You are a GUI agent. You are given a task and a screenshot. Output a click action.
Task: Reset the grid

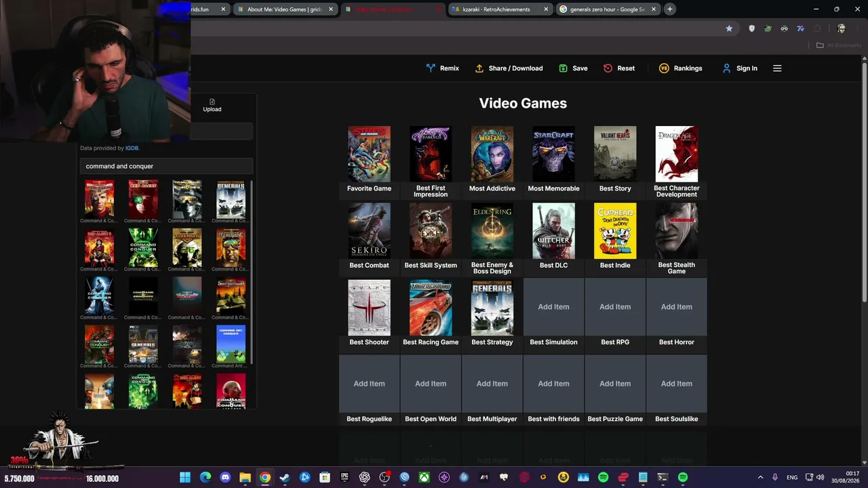[619, 68]
